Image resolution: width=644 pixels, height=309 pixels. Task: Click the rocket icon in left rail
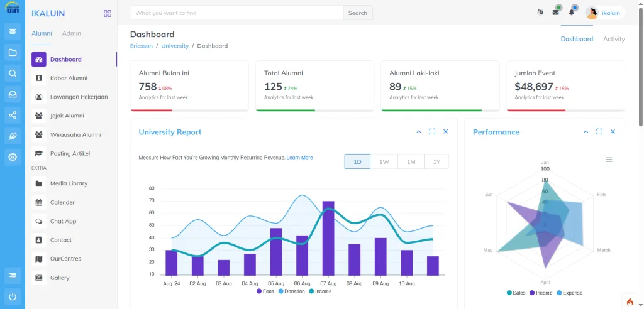tap(13, 136)
